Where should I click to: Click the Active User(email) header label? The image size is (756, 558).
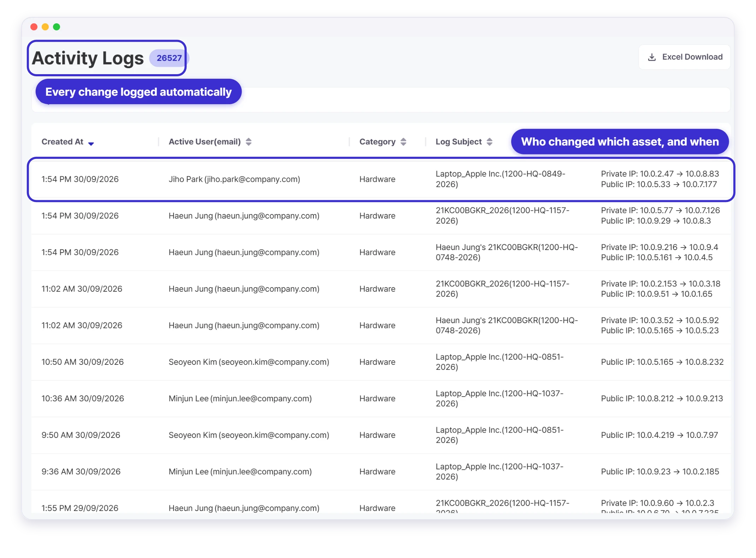205,142
